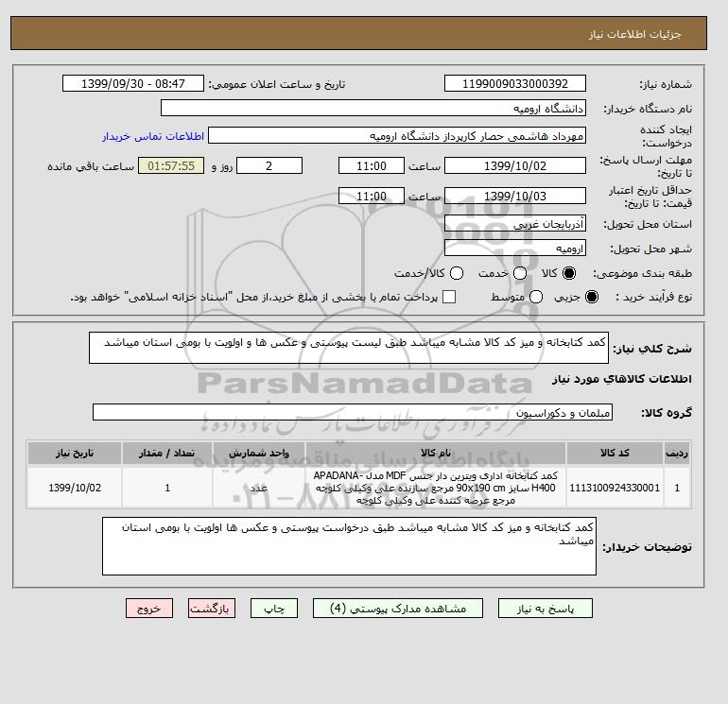Click the announcement date field 1399/09/30 - 08:47
This screenshot has height=704, width=728.
(x=133, y=83)
